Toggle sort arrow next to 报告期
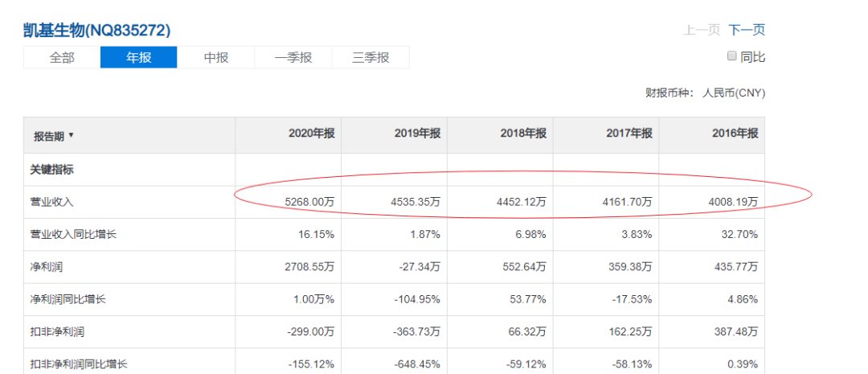This screenshot has height=374, width=868. 71,135
